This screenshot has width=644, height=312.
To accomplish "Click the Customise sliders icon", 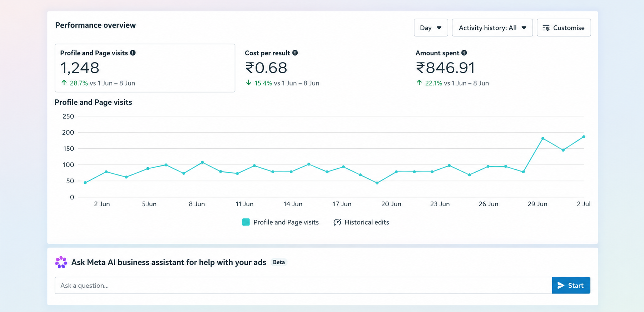I will [546, 28].
